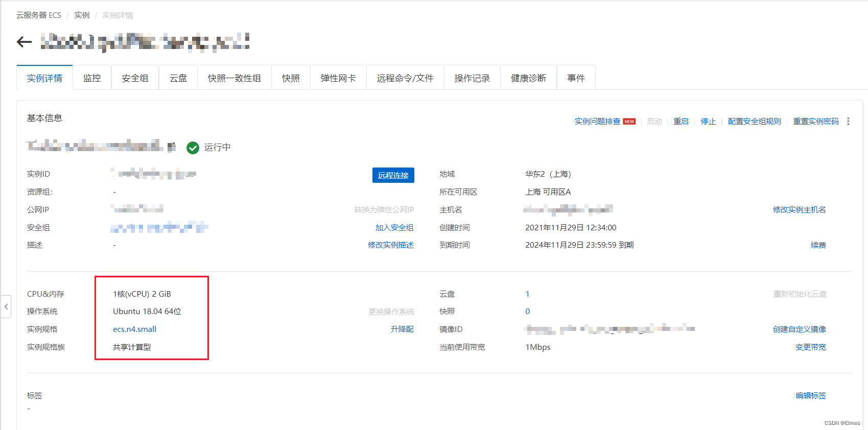Click the grayed 转换为弹性公网IP link
The width and height of the screenshot is (868, 430).
coord(384,210)
